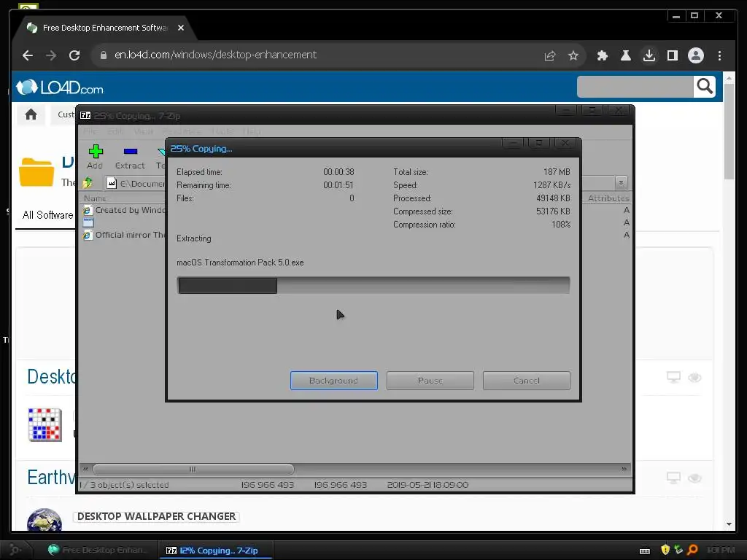
Task: Click the orange magnifier tray icon
Action: point(693,550)
